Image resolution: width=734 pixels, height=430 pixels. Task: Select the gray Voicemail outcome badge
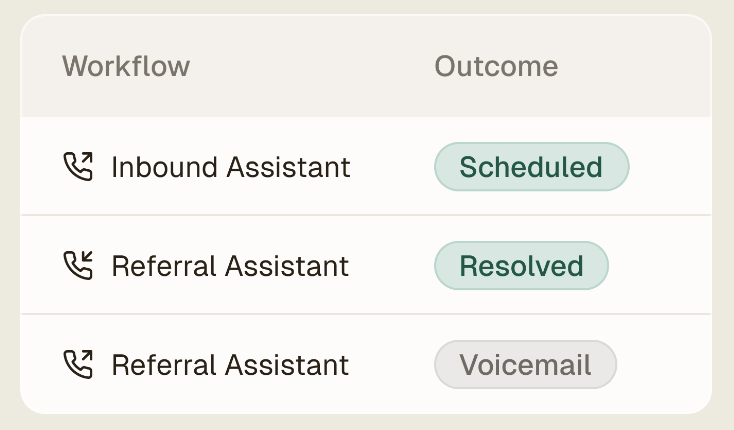pos(525,364)
